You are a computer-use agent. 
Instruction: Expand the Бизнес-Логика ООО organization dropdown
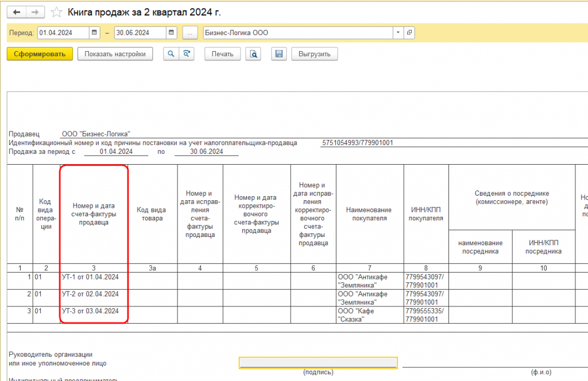coord(399,33)
